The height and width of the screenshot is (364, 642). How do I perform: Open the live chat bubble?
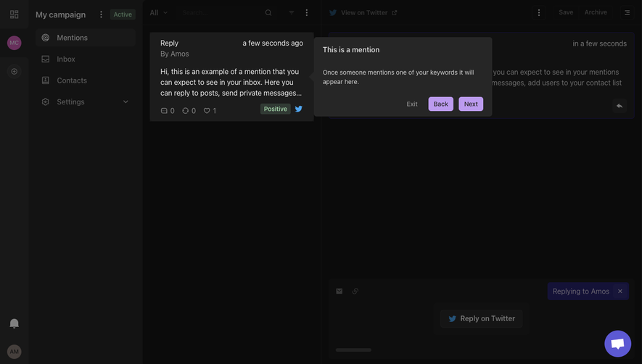point(618,344)
